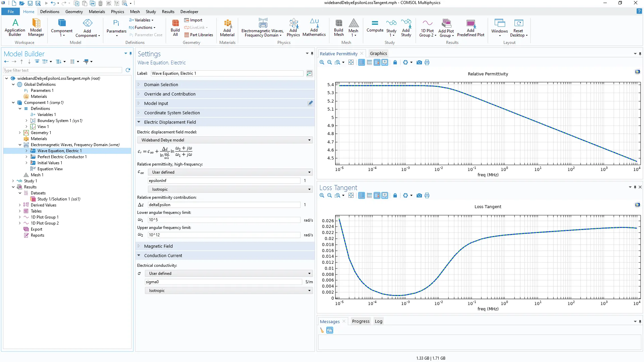644x362 pixels.
Task: Take image snapshot of Loss Tangent plot
Action: (419, 195)
